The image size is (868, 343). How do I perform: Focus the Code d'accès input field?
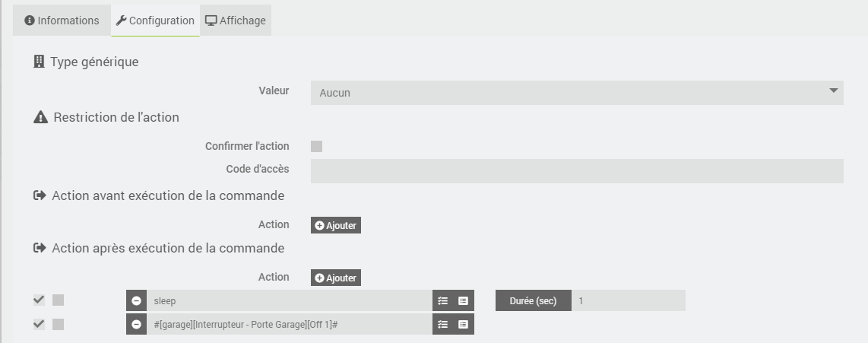click(x=577, y=171)
